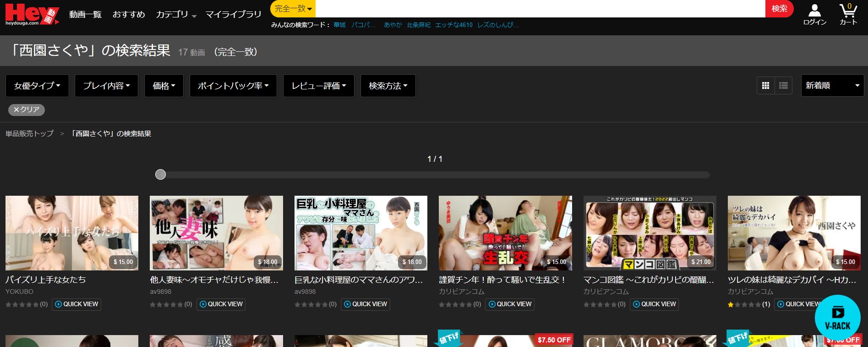Viewport: 868px width, 347px height.
Task: Open the 華城 popular search keyword
Action: tap(339, 25)
